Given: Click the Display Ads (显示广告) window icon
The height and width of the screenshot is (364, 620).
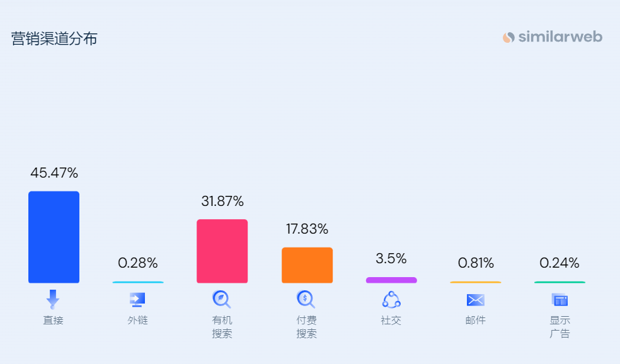Looking at the screenshot, I should (x=560, y=300).
